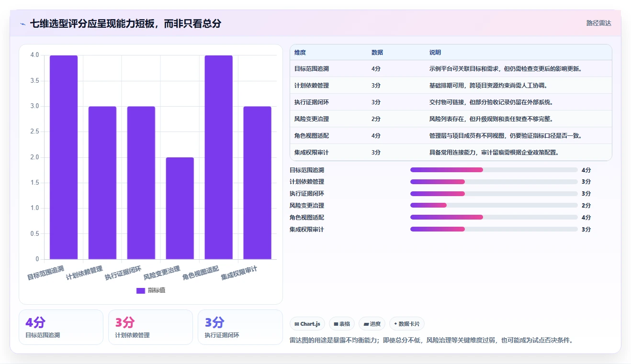Viewport: 631px width, 364px height.
Task: Select the 目标范围追溯 table row cell
Action: pos(312,69)
